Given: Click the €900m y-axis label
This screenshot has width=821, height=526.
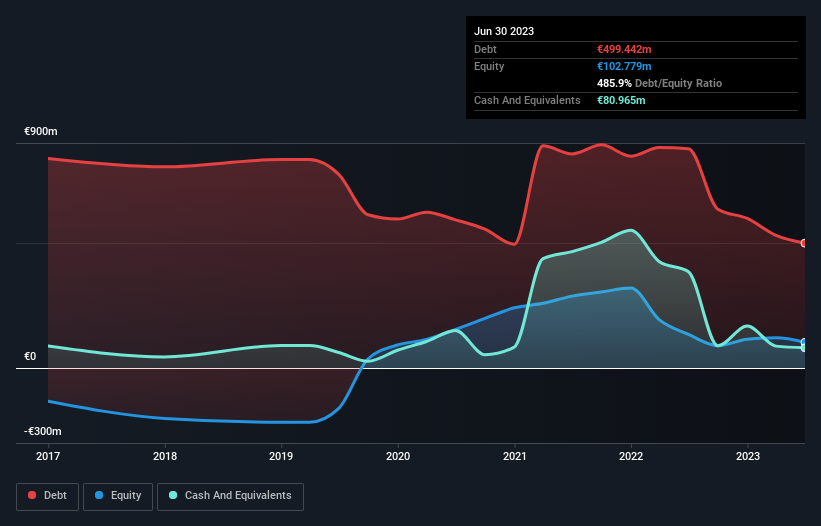Looking at the screenshot, I should [x=41, y=131].
